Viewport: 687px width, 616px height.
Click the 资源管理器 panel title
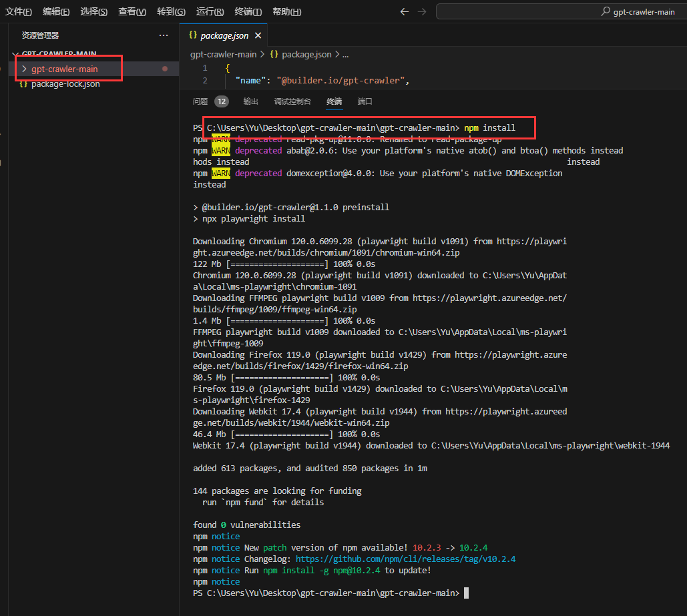(x=40, y=35)
